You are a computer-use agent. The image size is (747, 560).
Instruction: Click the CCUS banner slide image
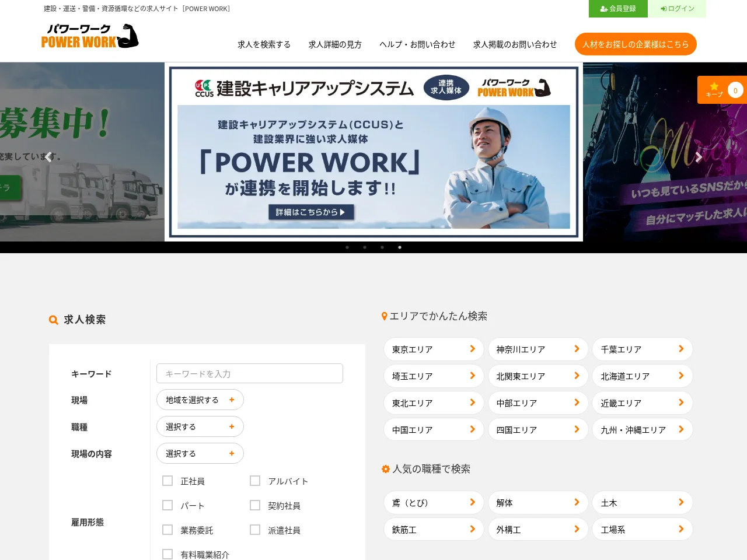click(373, 152)
